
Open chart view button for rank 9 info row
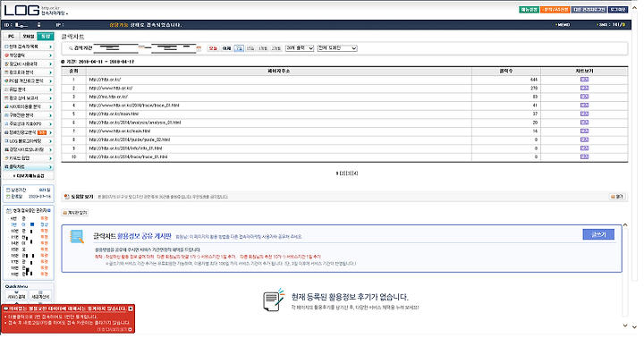coord(584,148)
